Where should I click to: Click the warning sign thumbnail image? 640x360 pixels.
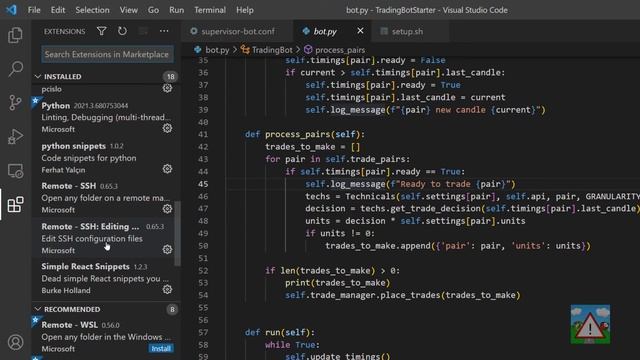coord(590,324)
